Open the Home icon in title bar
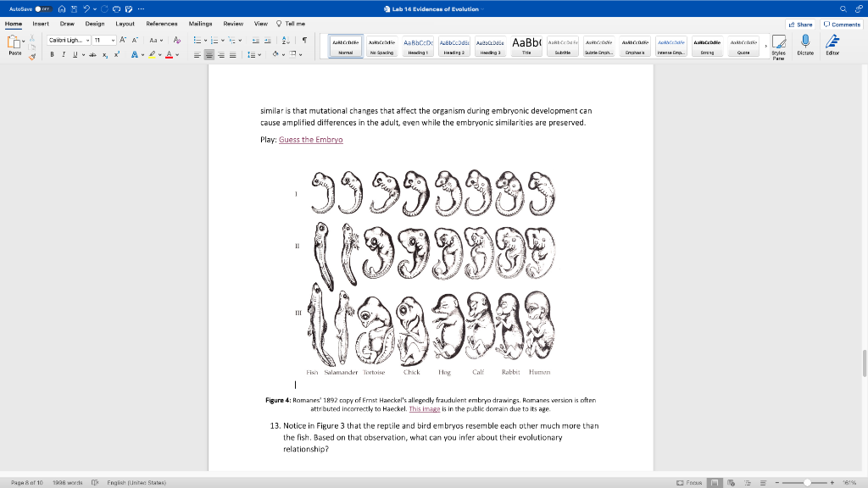The image size is (868, 488). tap(62, 8)
